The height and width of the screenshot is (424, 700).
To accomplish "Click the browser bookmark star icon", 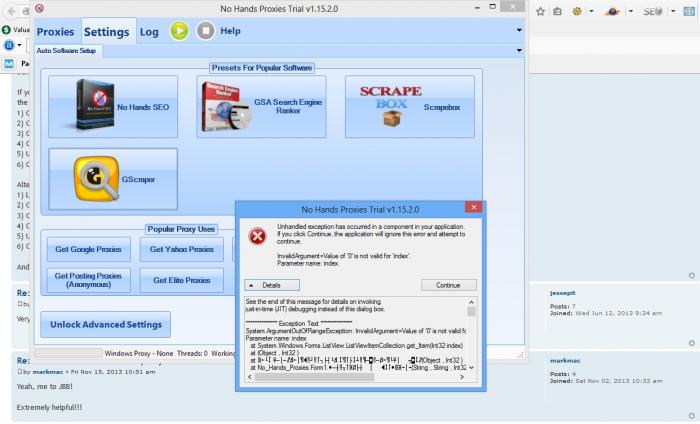I will tap(540, 12).
